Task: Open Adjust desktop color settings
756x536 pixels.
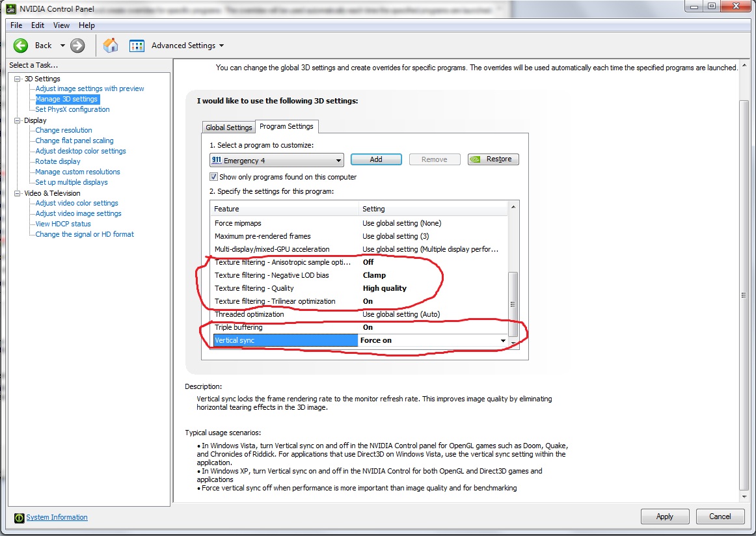Action: [81, 151]
